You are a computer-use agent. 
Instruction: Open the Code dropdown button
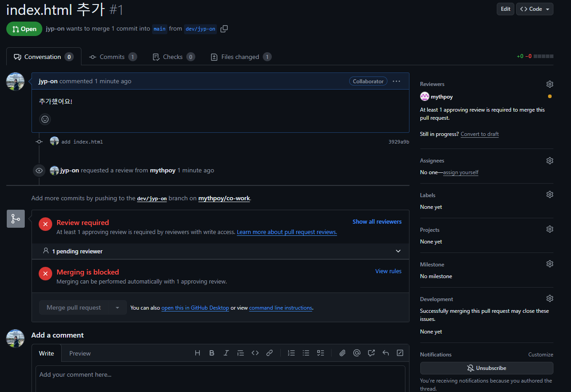click(535, 9)
